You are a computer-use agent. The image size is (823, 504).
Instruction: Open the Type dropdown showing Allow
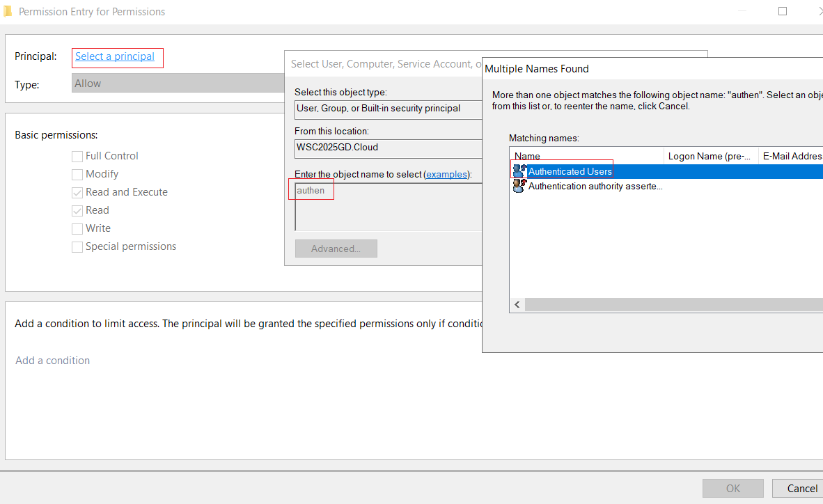178,84
